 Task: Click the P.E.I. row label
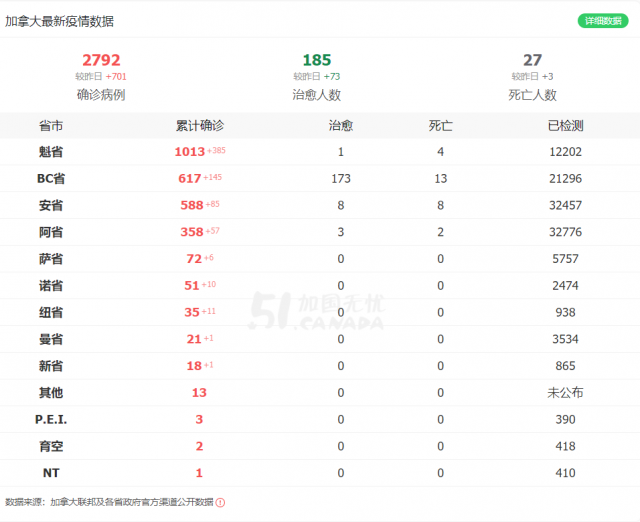[x=51, y=420]
